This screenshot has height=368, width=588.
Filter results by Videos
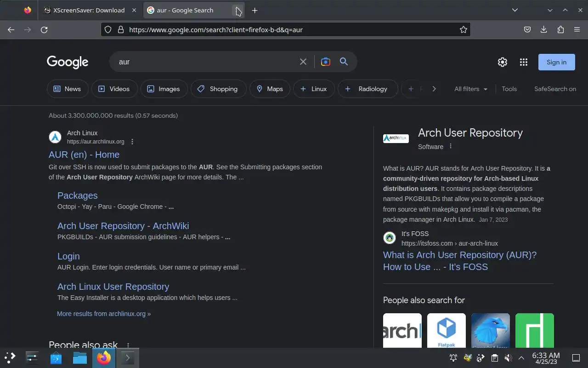(x=114, y=89)
